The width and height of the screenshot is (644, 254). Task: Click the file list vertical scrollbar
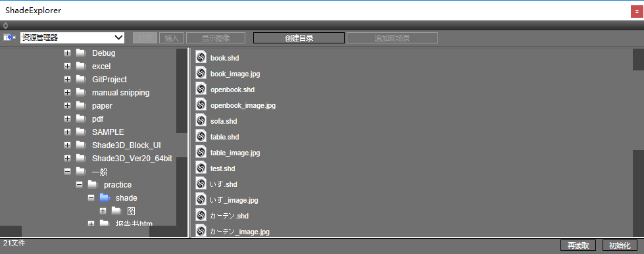coord(638,142)
